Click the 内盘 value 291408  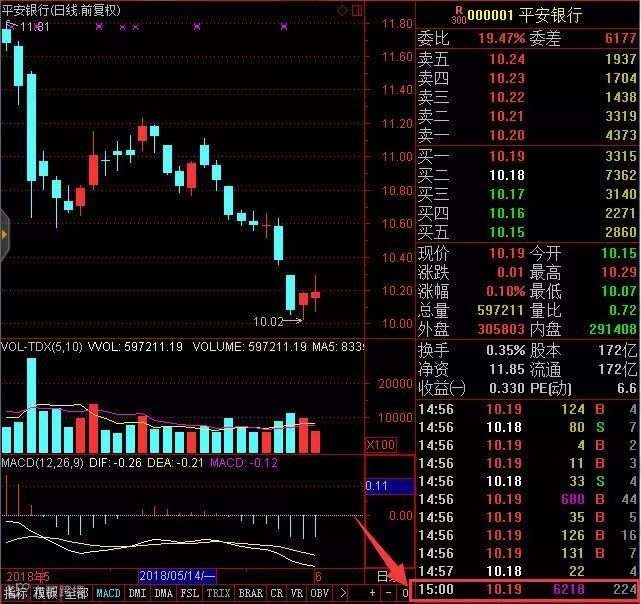(613, 329)
